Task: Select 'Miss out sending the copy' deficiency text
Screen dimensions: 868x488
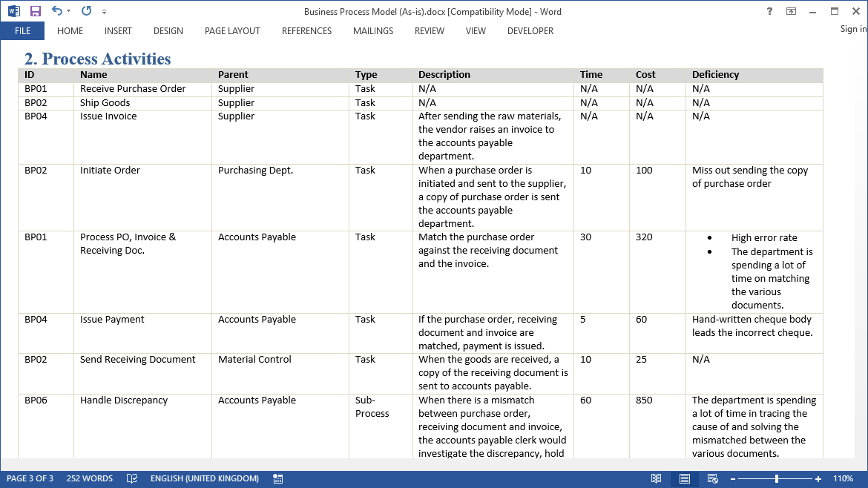Action: (750, 171)
